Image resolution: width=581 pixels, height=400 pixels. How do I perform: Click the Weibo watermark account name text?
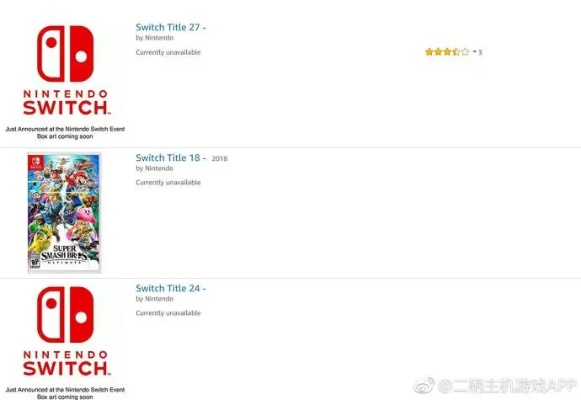click(507, 386)
